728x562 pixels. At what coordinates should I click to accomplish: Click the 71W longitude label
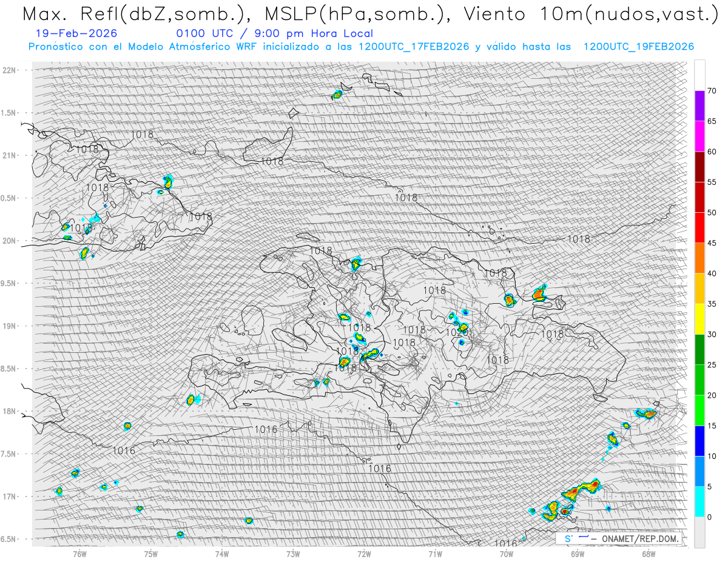[435, 554]
